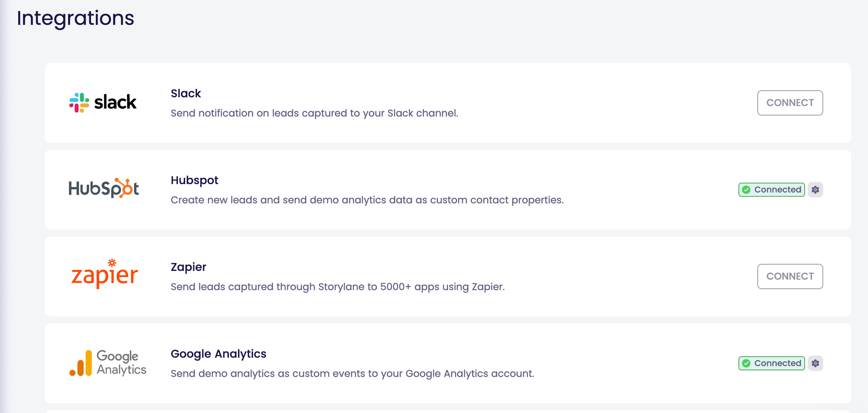Viewport: 868px width, 413px height.
Task: Click the Zapier logo
Action: [x=104, y=275]
